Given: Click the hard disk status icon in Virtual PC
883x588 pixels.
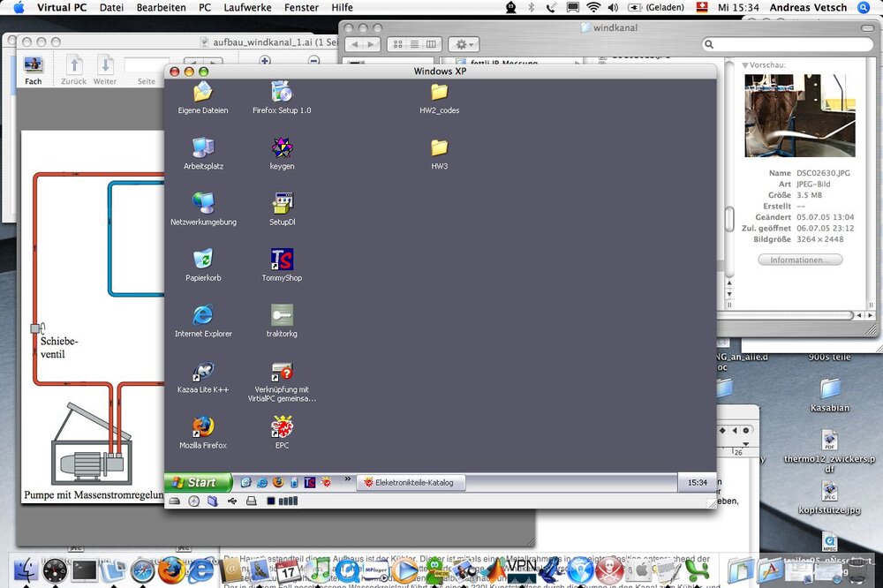Looking at the screenshot, I should coord(175,501).
